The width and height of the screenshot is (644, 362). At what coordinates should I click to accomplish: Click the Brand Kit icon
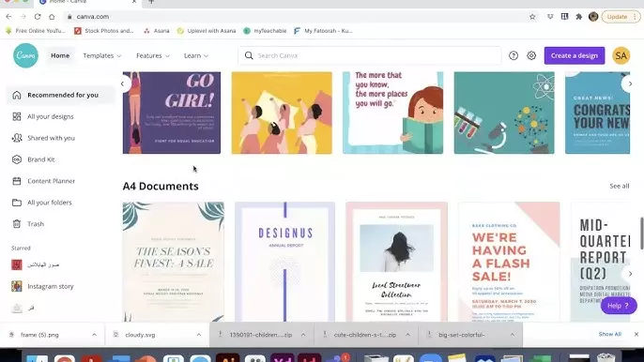click(17, 159)
